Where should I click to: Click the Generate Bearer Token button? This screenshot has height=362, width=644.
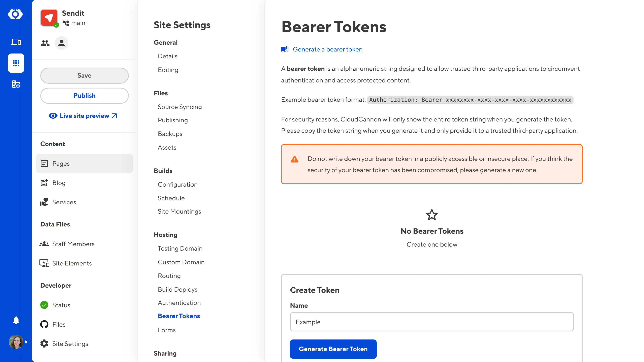[x=333, y=349]
